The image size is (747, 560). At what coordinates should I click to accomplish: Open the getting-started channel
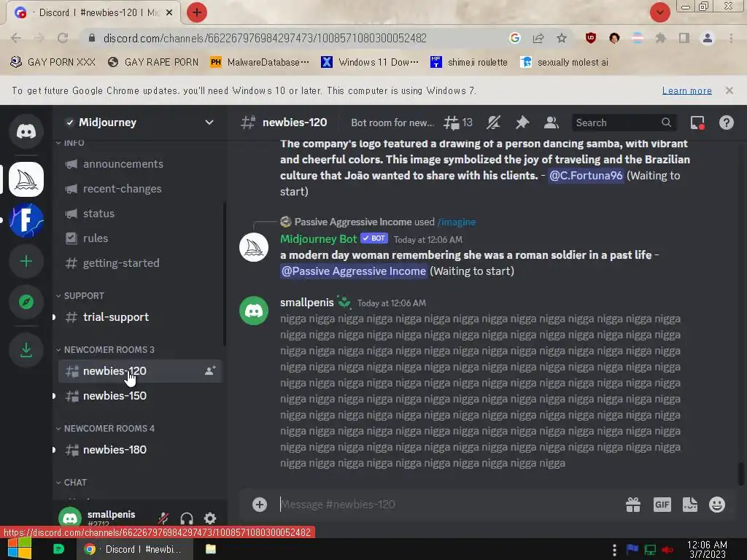tap(140, 262)
